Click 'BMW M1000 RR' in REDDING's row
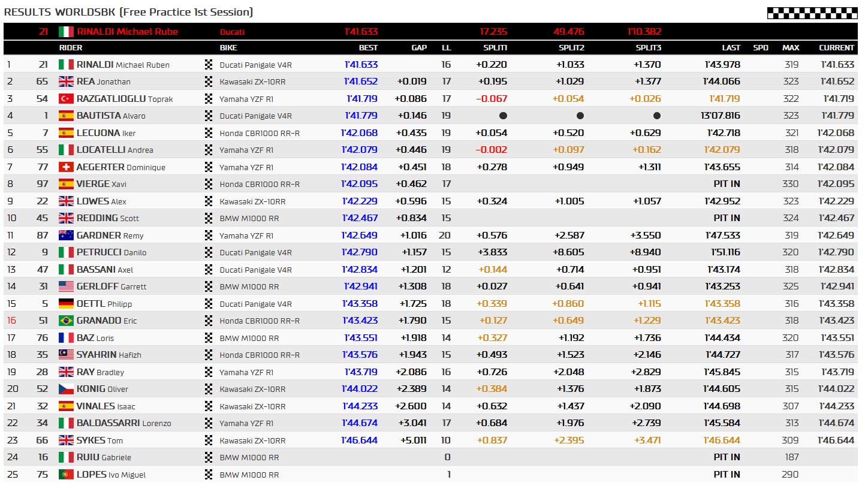 [x=249, y=218]
